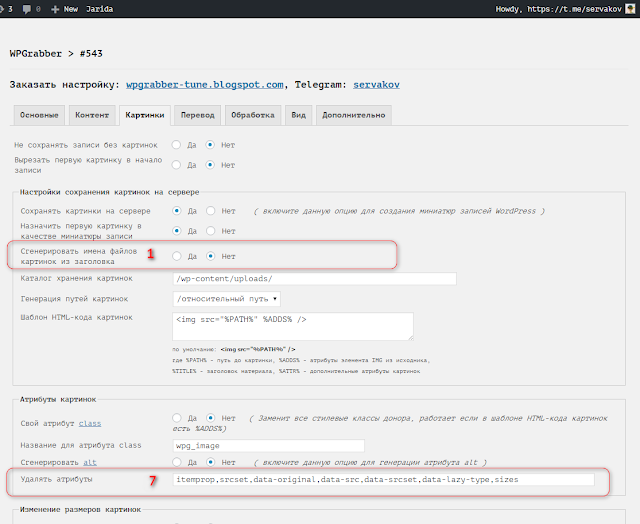640x524 pixels.
Task: Select Да for Сгенерировать alt
Action: click(x=177, y=462)
